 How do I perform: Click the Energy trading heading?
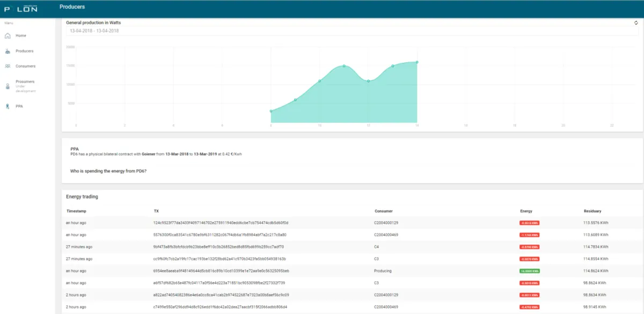click(x=82, y=196)
